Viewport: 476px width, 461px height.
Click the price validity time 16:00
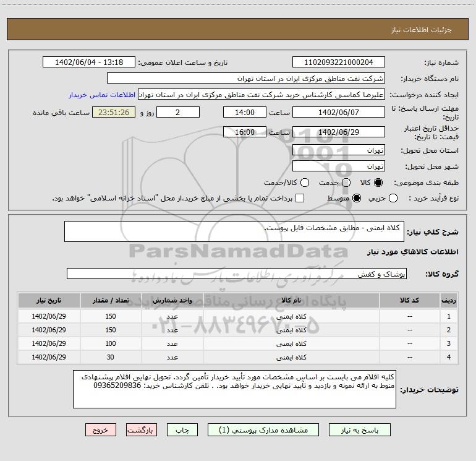tap(245, 132)
